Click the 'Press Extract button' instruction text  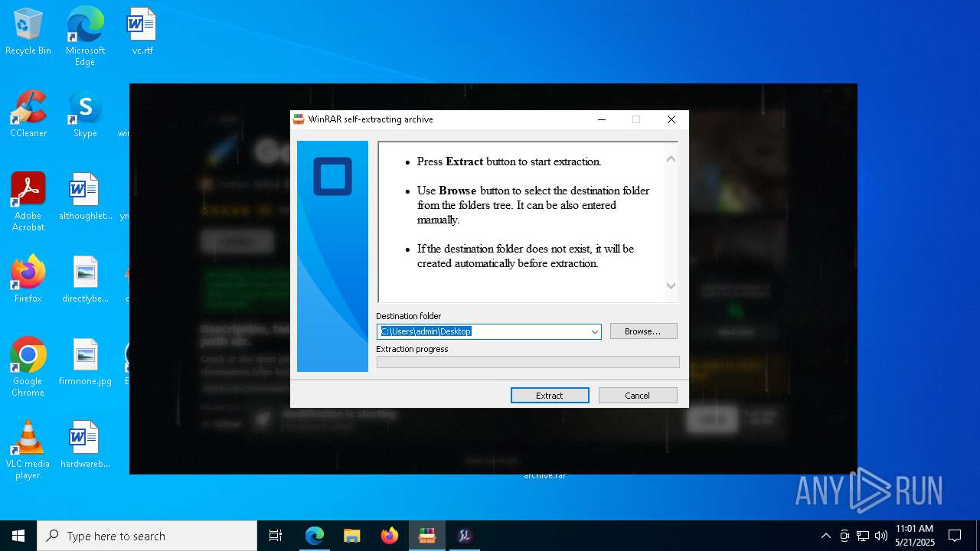[509, 161]
